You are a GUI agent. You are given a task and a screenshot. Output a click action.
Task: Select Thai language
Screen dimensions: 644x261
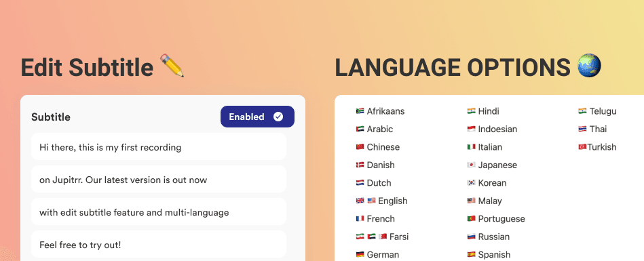coord(598,129)
